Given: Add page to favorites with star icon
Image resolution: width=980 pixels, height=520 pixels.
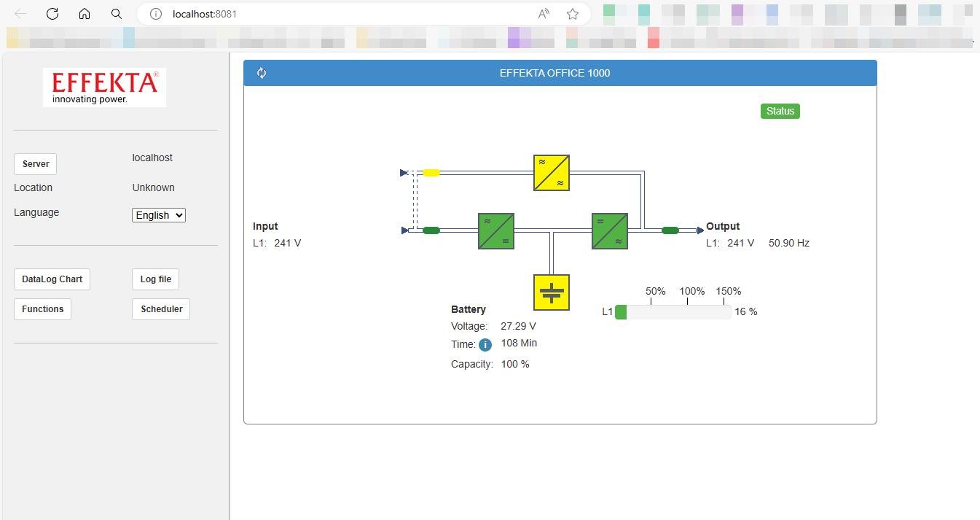Looking at the screenshot, I should pos(573,14).
